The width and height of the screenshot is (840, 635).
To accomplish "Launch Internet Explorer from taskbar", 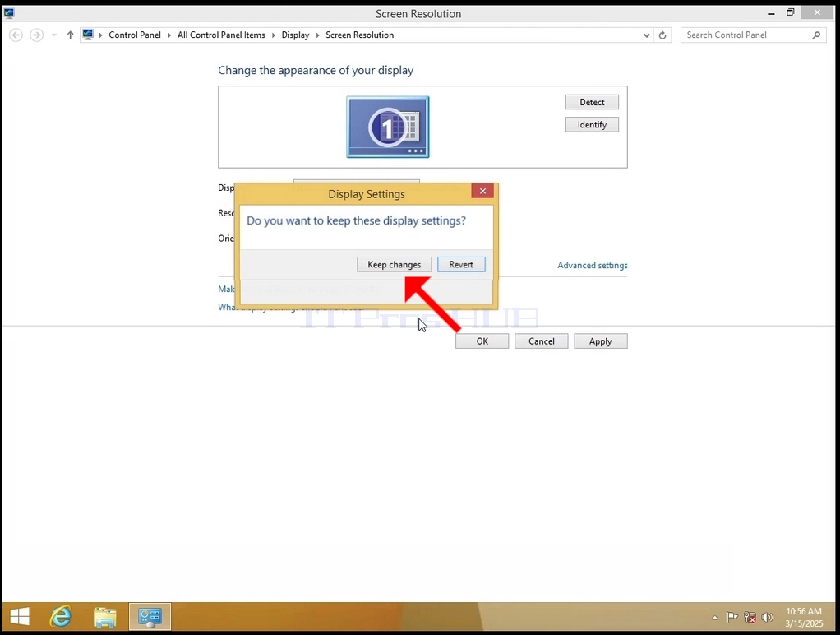I will coord(61,616).
